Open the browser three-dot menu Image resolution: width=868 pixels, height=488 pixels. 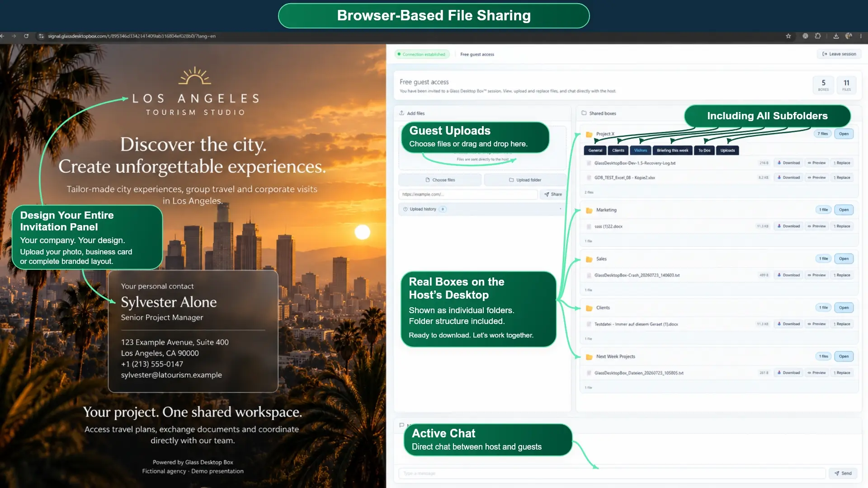click(861, 36)
